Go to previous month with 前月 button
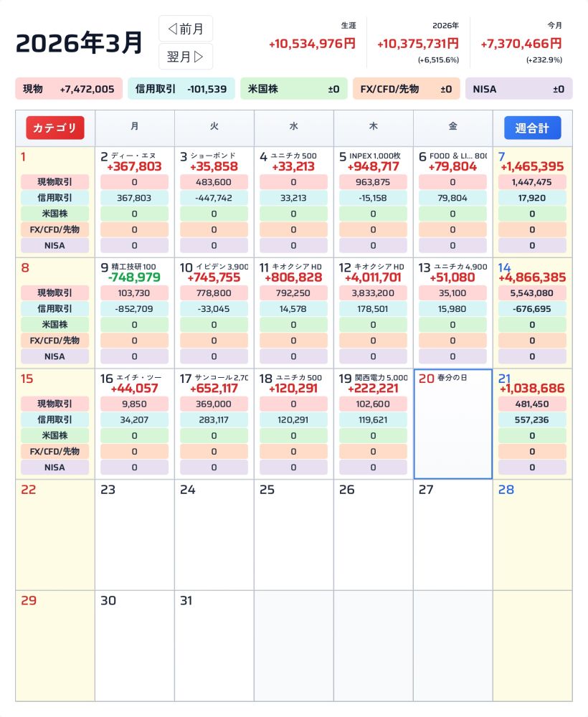The height and width of the screenshot is (717, 588). click(186, 29)
